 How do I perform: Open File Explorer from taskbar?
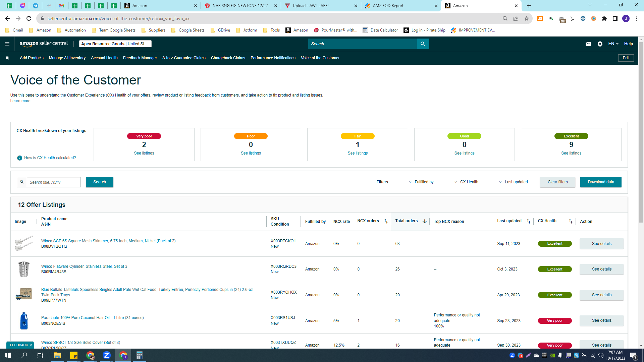tap(57, 355)
